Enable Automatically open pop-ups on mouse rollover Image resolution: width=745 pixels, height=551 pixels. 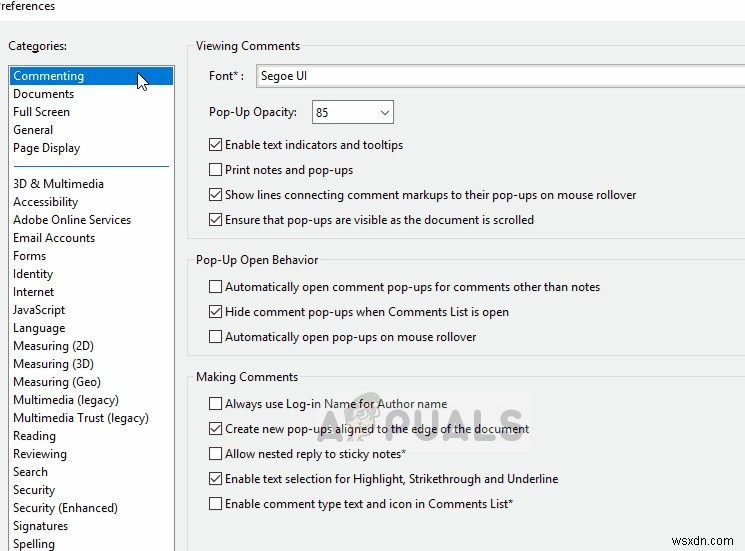[215, 337]
